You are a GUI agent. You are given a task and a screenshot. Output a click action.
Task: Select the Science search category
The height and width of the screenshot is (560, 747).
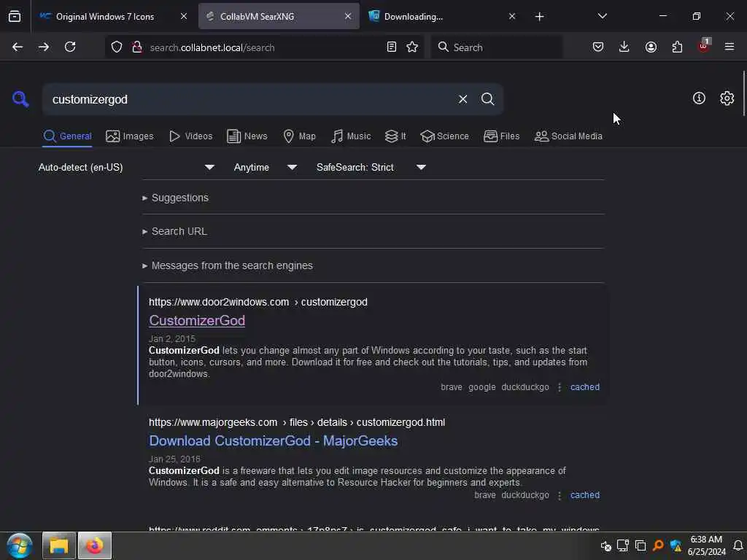click(444, 136)
